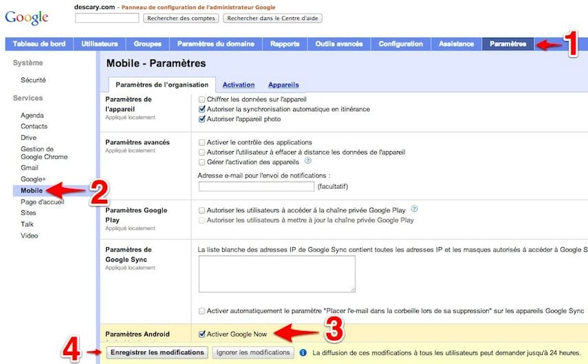Open Sécurité in sidebar

34,80
